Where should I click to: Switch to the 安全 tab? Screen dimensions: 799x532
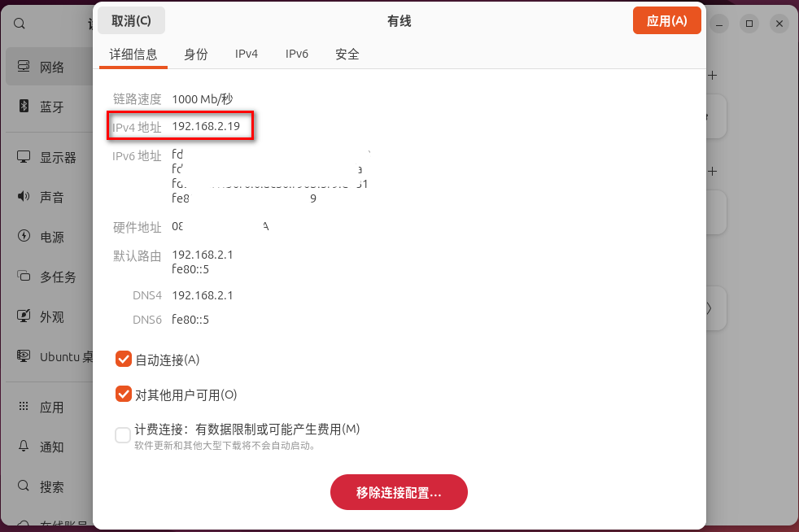(347, 54)
